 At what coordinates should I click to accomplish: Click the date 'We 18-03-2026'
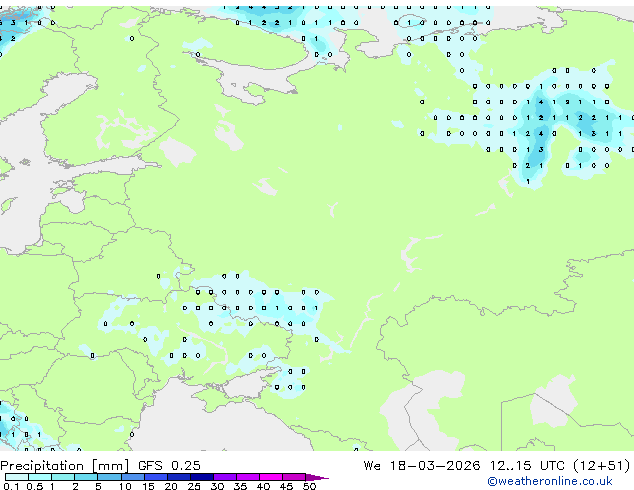coord(422,466)
